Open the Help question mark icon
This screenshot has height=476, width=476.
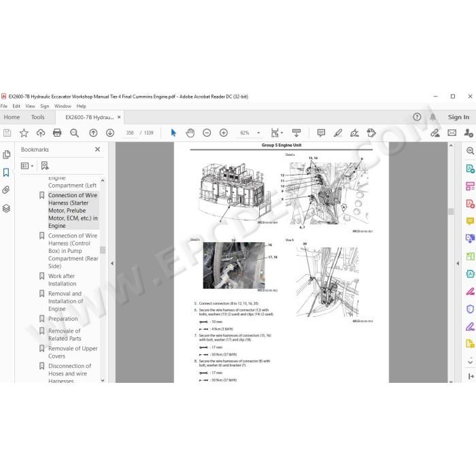417,117
